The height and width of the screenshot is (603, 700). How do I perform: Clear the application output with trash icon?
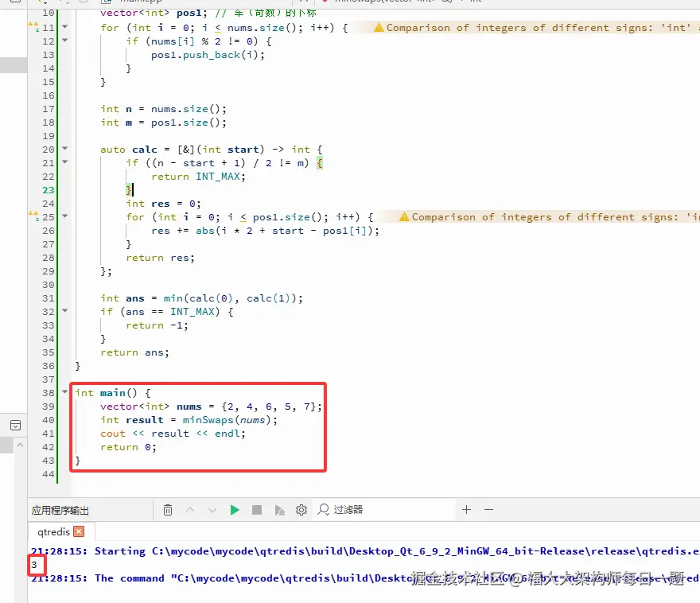(x=168, y=510)
